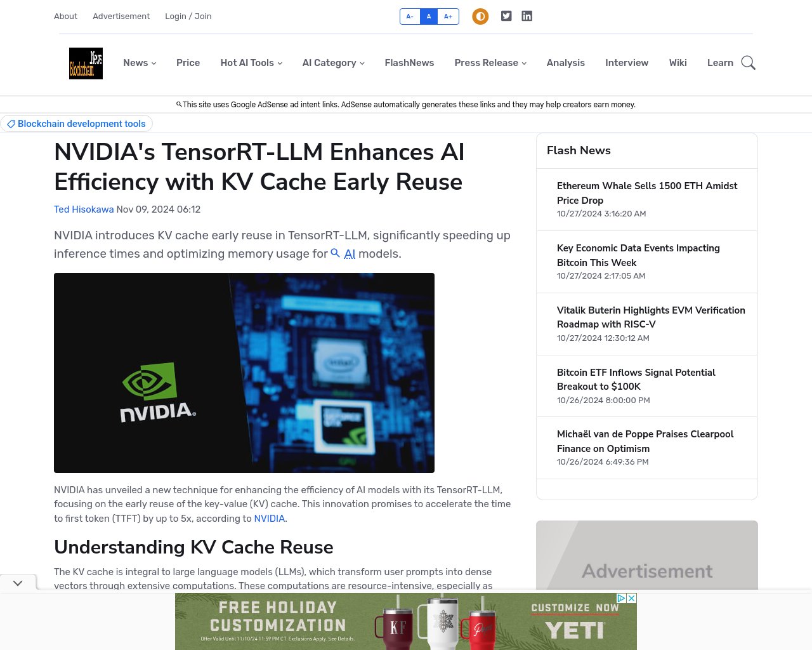Open the Twitter profile icon

click(x=506, y=16)
